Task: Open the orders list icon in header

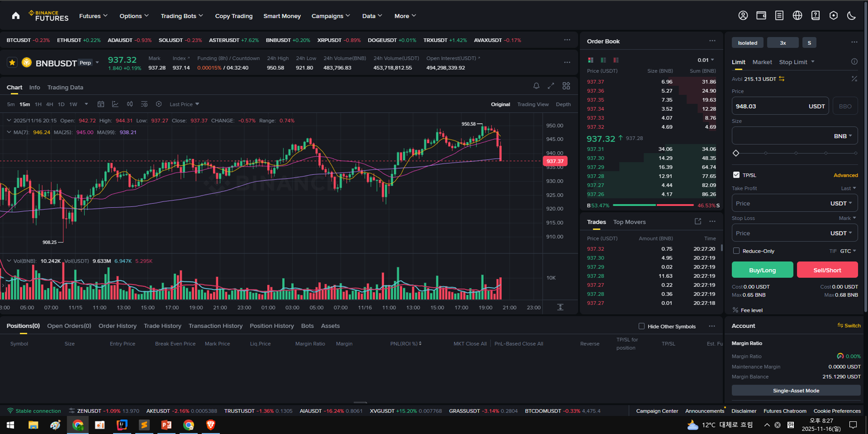Action: [x=779, y=16]
